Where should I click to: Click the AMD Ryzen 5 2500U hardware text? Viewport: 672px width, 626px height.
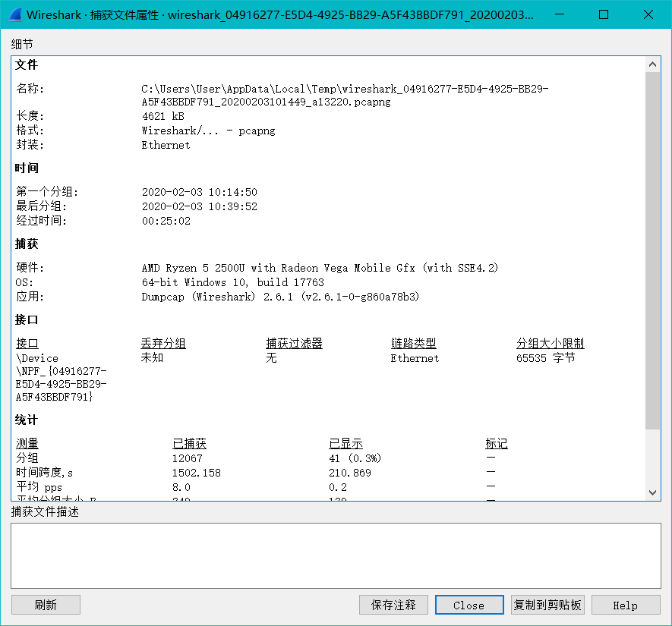pyautogui.click(x=320, y=268)
